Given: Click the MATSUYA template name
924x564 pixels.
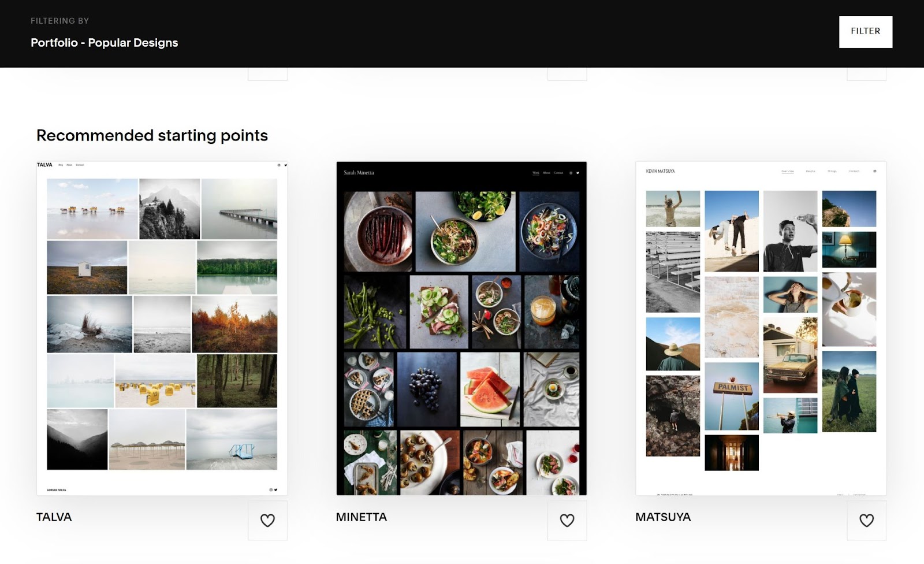Looking at the screenshot, I should [x=662, y=517].
